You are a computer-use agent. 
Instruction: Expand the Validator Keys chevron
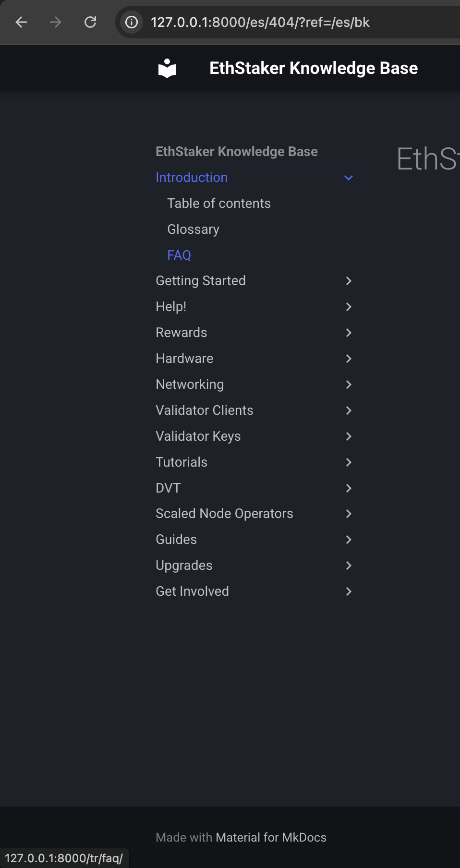pos(349,436)
